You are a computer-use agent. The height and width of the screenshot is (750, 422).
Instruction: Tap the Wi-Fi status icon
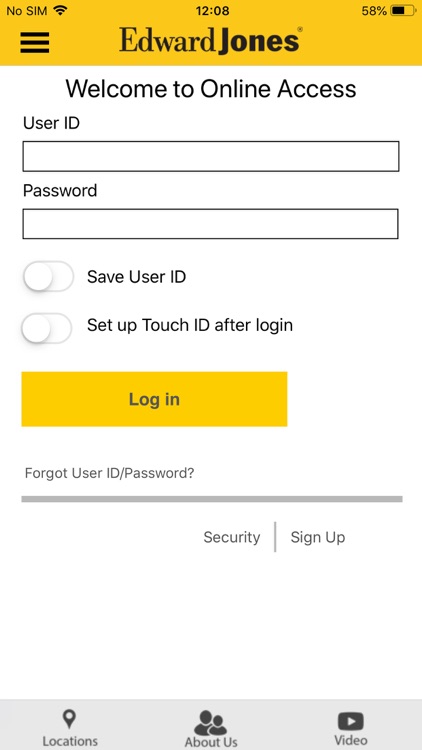coord(60,10)
